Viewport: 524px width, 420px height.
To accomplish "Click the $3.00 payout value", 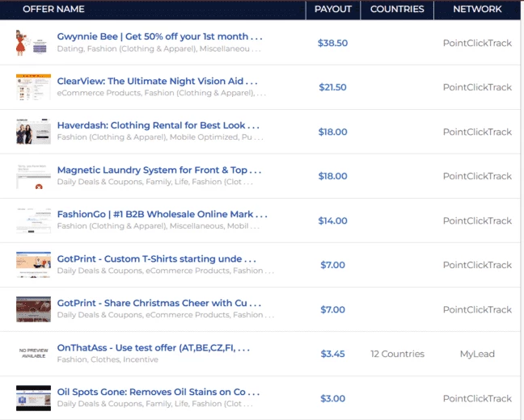I will pos(332,398).
